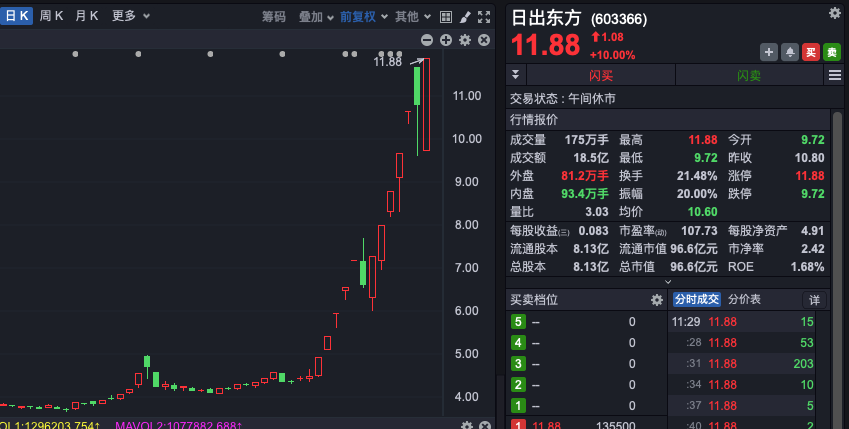
Task: Switch to 日K daily chart tab
Action: (x=16, y=16)
